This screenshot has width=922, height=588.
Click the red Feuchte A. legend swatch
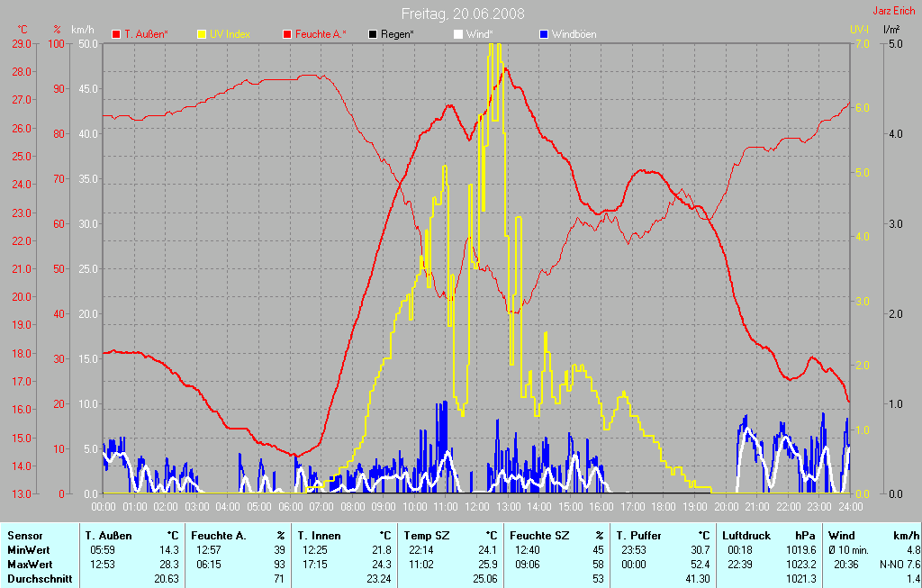coord(288,34)
